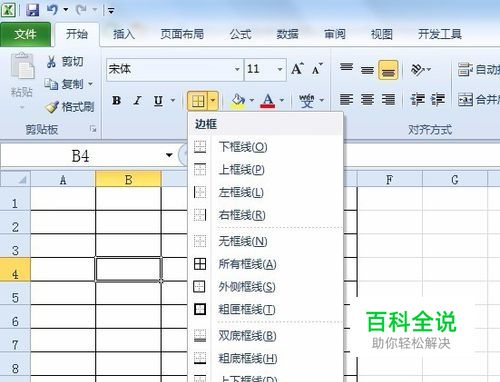Toggle bottom vertical alignment
The height and width of the screenshot is (382, 500).
pyautogui.click(x=388, y=69)
